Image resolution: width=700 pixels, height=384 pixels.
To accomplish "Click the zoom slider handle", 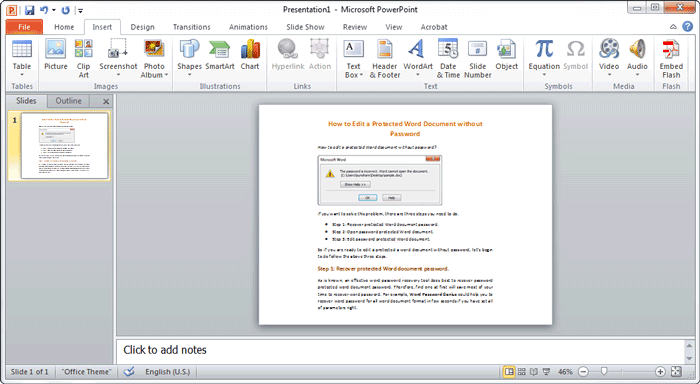I will tap(604, 371).
